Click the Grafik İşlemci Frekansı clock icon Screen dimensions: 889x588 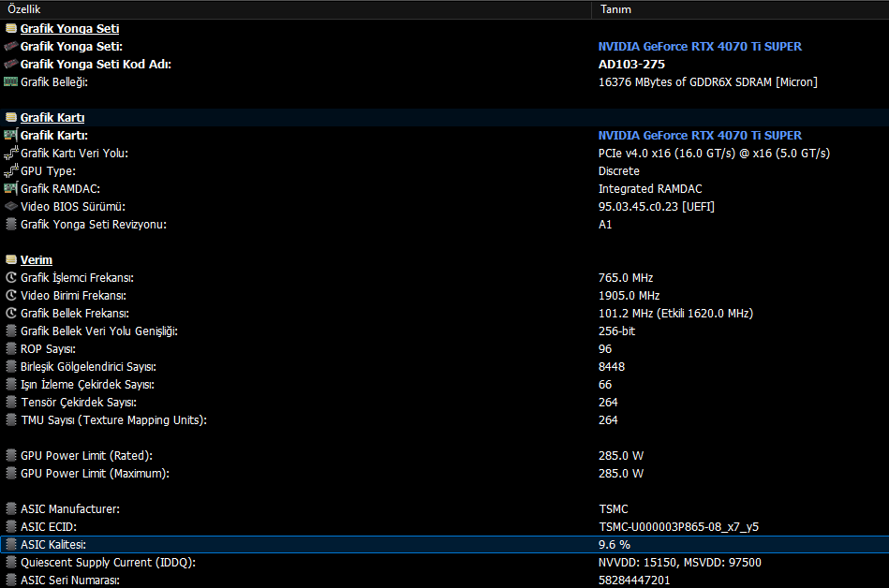(x=10, y=277)
